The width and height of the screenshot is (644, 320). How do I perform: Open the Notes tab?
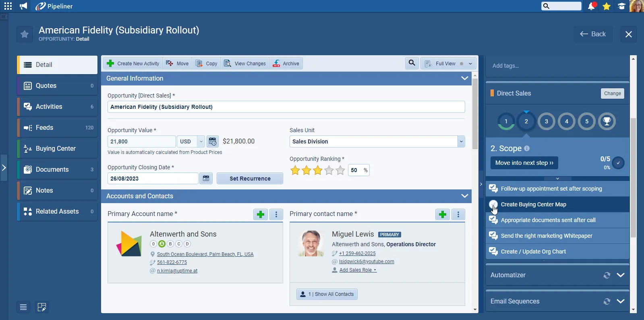pos(57,191)
